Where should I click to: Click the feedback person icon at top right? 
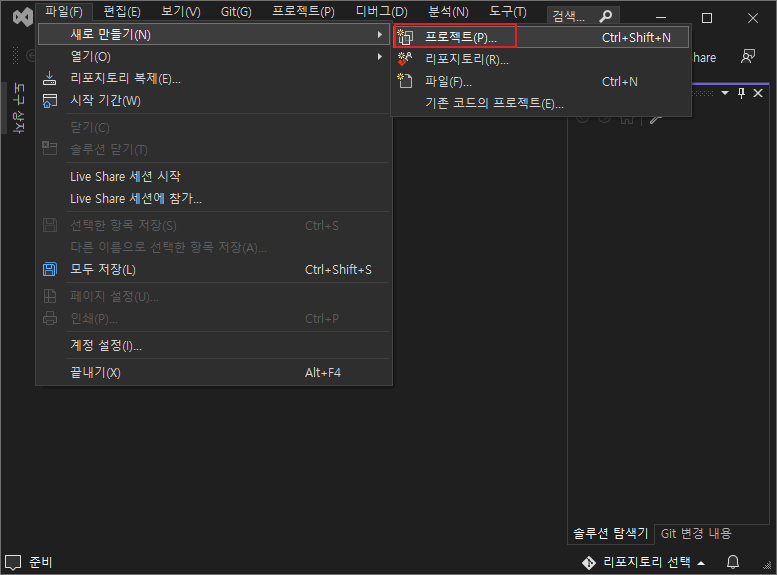748,57
